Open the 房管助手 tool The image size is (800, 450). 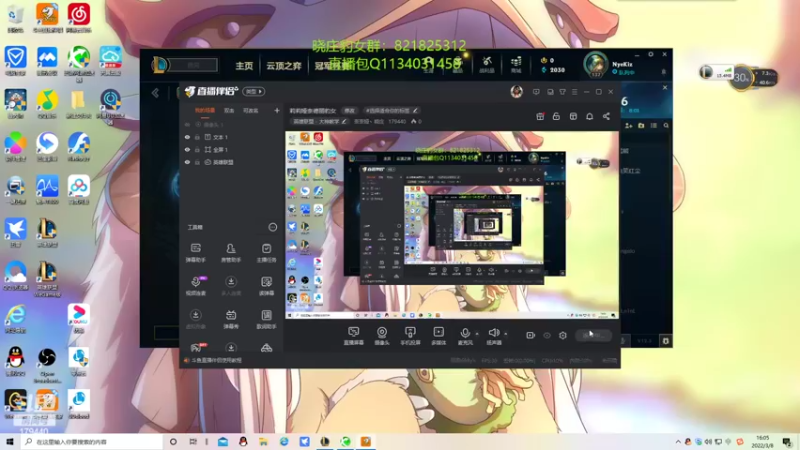pos(231,253)
